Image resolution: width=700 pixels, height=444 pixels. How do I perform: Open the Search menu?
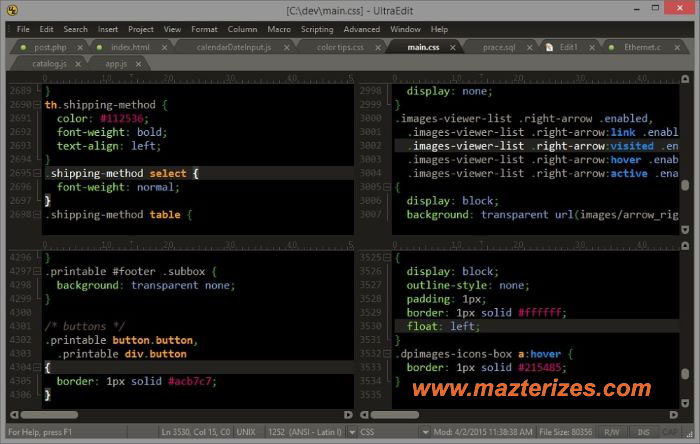coord(75,29)
